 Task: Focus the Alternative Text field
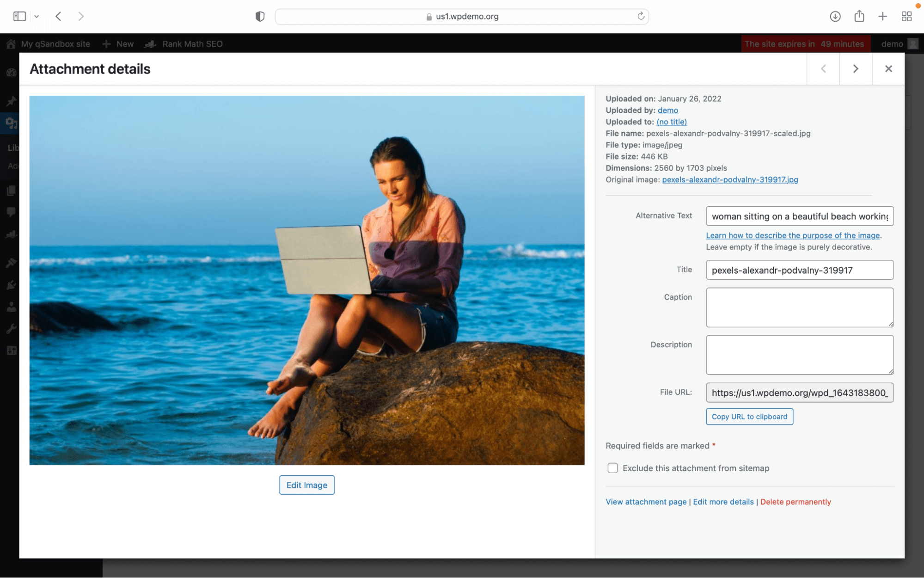tap(799, 216)
